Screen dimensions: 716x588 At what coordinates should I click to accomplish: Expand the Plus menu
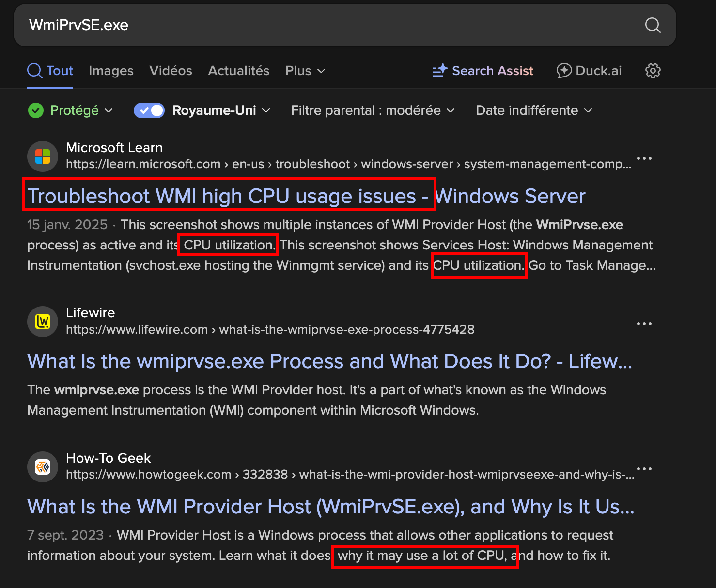[305, 71]
